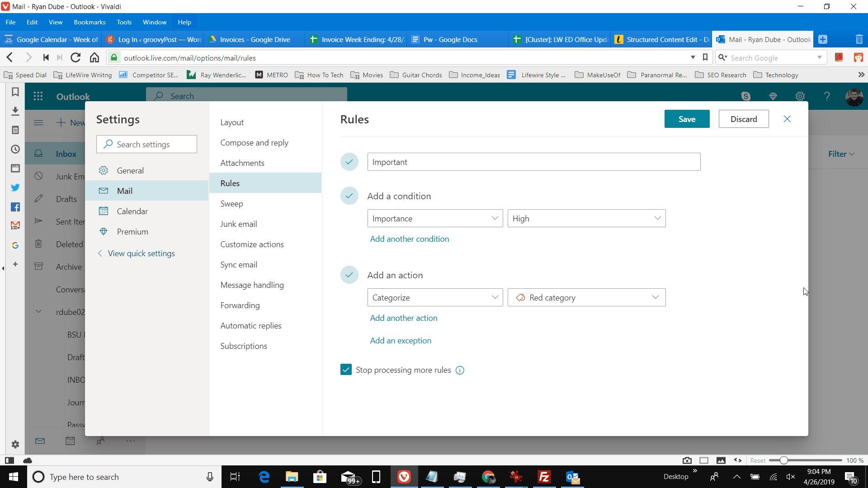Click the Add another condition link

click(410, 239)
